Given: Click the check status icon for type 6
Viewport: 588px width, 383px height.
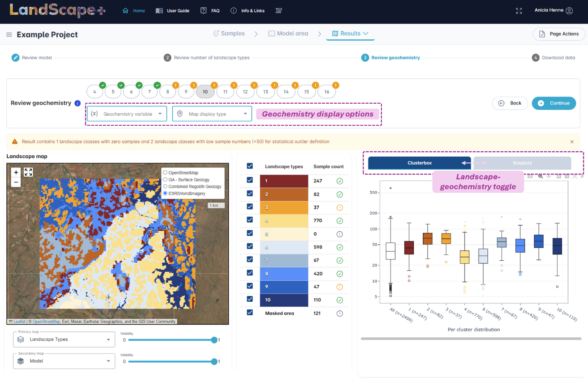Looking at the screenshot, I should [x=339, y=247].
